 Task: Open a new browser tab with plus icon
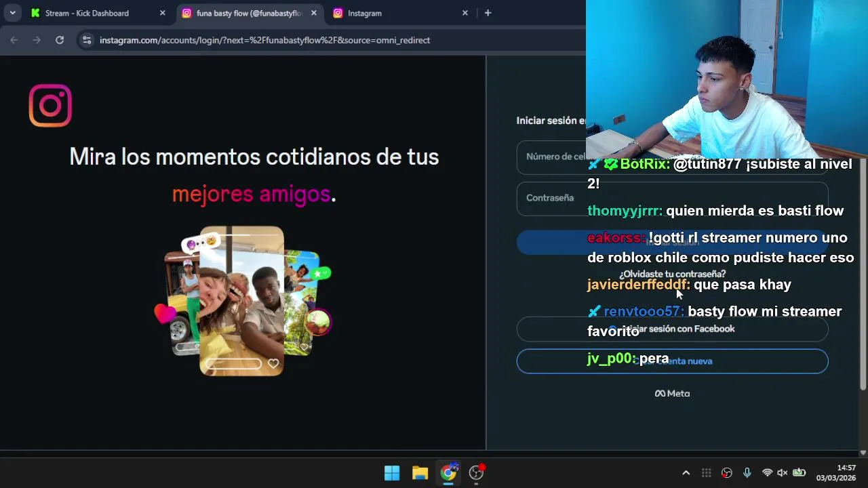click(x=488, y=13)
